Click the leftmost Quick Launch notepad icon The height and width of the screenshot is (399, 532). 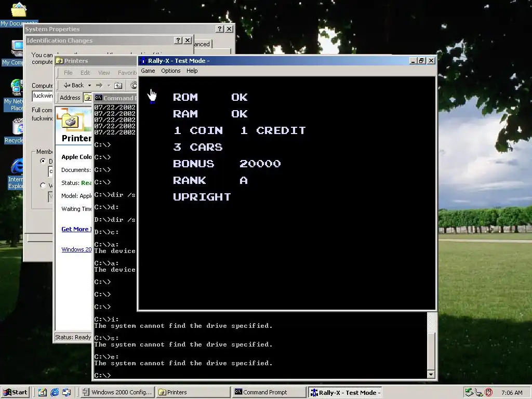[42, 393]
